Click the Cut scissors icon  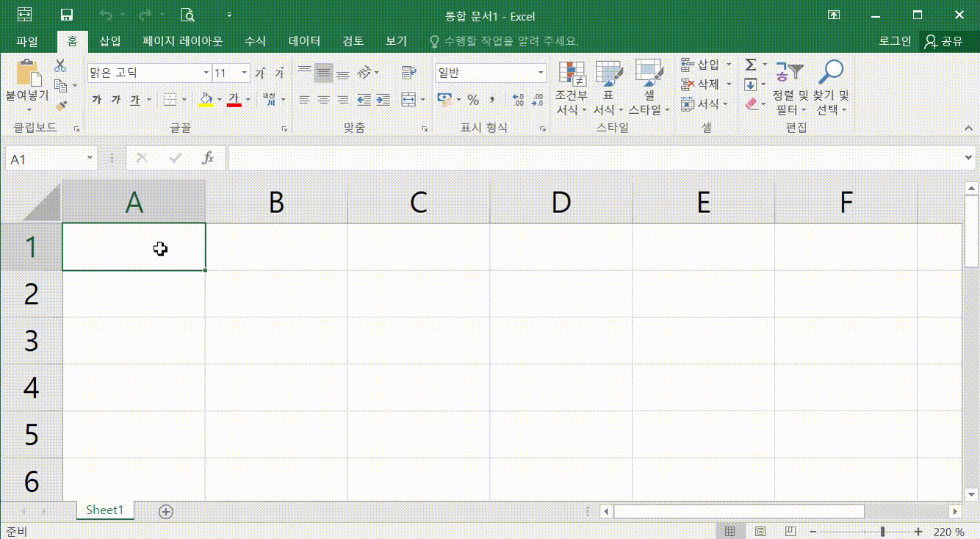pyautogui.click(x=61, y=67)
